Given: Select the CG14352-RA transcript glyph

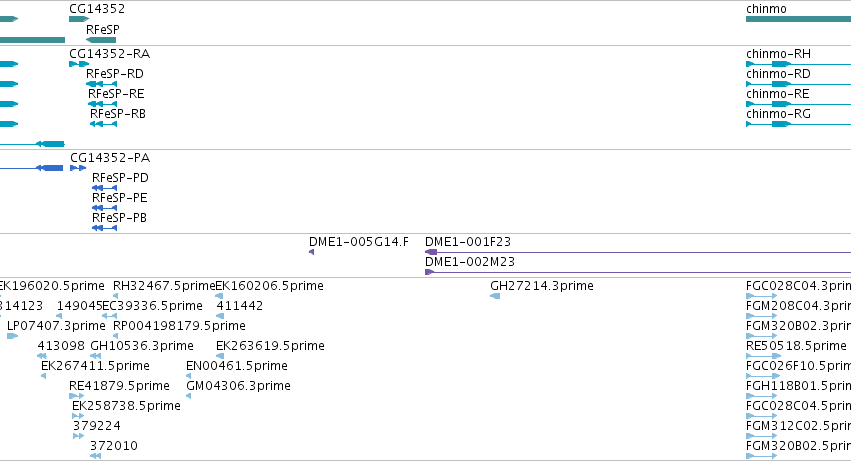Looking at the screenshot, I should [78, 64].
